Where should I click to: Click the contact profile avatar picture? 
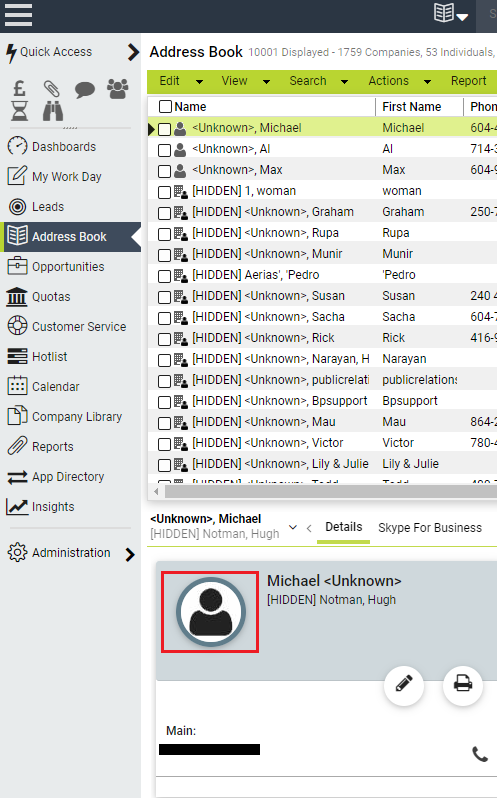tap(210, 612)
